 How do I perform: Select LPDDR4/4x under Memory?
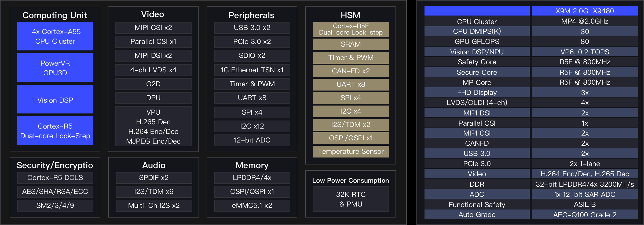(x=252, y=178)
